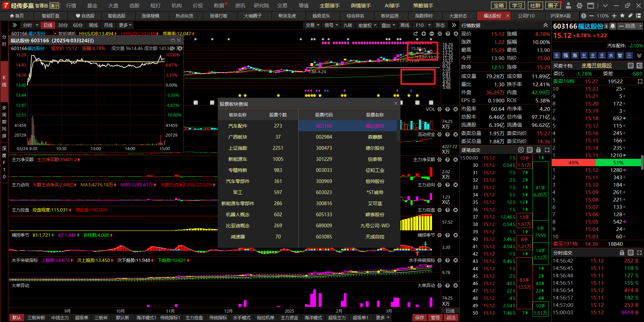Viewport: 644px width, 322px height.
Task: Close the main chart indicator with X icon
Action: (x=456, y=34)
